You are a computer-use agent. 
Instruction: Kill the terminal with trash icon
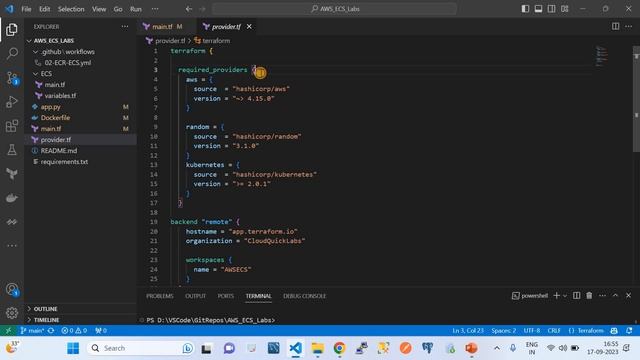coord(589,296)
